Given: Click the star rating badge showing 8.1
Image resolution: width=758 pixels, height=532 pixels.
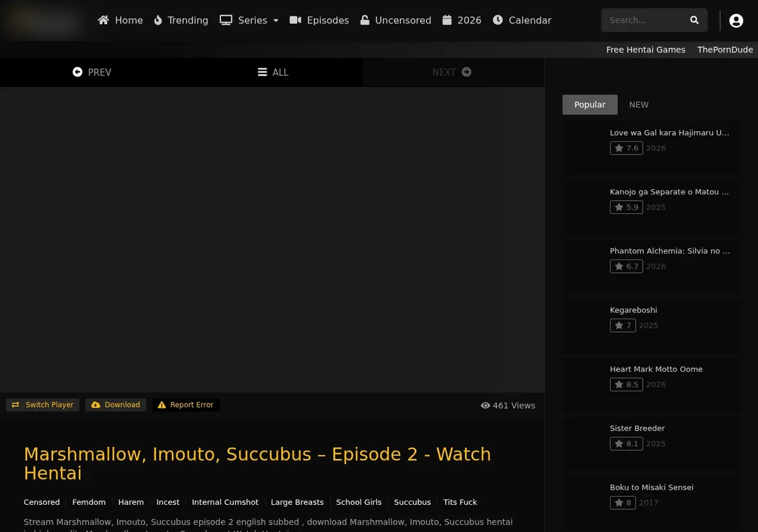Looking at the screenshot, I should click(626, 444).
